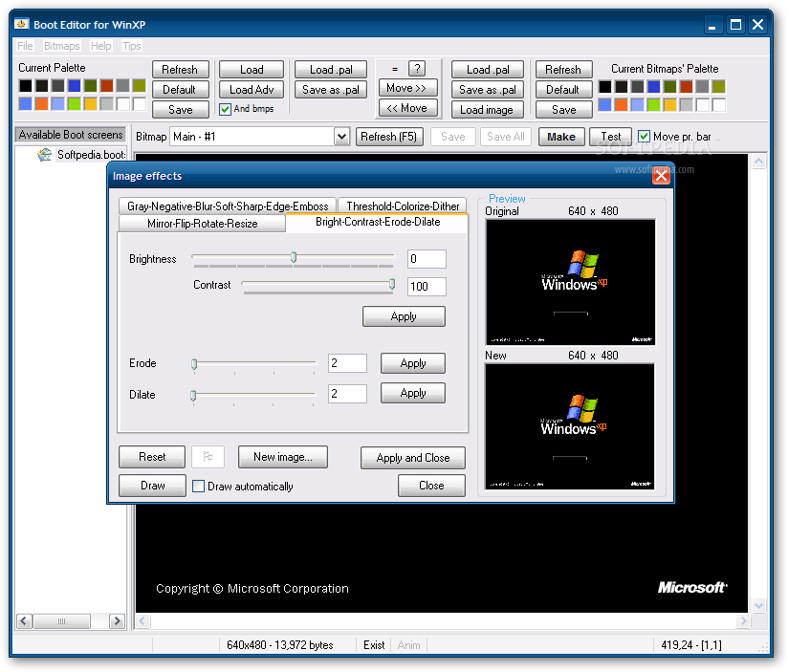
Task: Click the Contrast value field showing 100
Action: pyautogui.click(x=427, y=286)
